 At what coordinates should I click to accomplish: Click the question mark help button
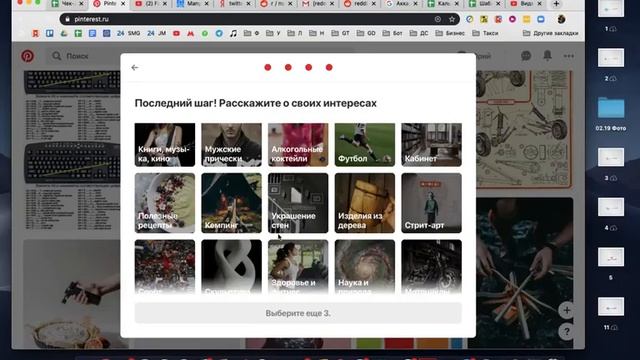(567, 332)
